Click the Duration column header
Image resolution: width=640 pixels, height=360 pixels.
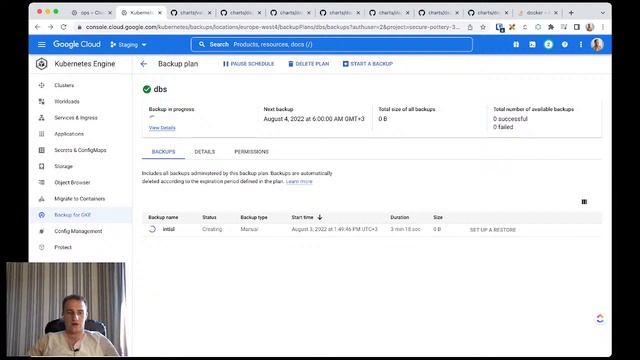point(400,217)
